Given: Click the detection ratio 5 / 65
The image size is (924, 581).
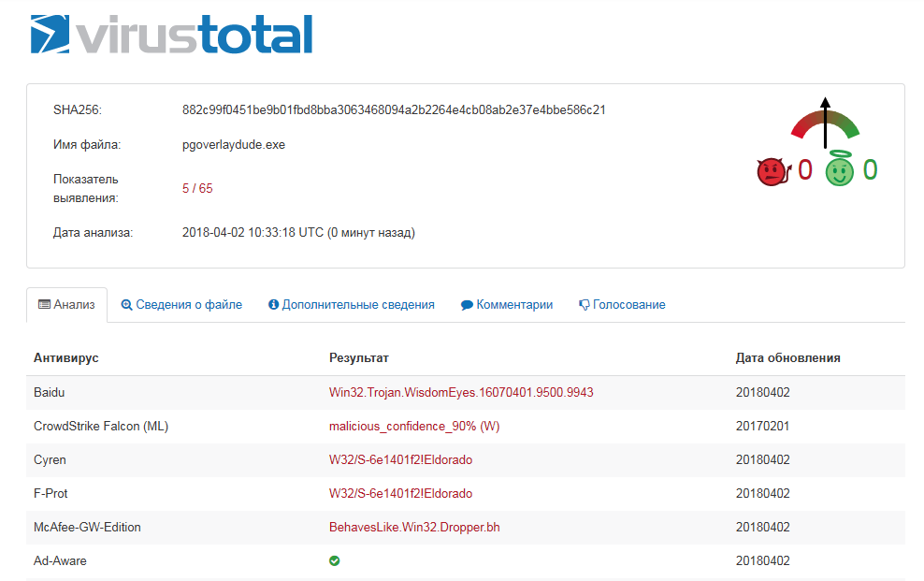Looking at the screenshot, I should [197, 189].
